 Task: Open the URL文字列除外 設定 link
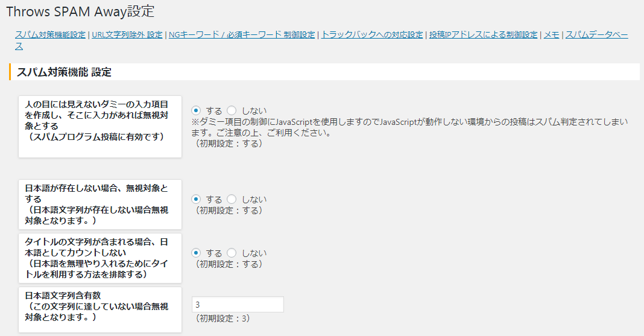(x=127, y=35)
